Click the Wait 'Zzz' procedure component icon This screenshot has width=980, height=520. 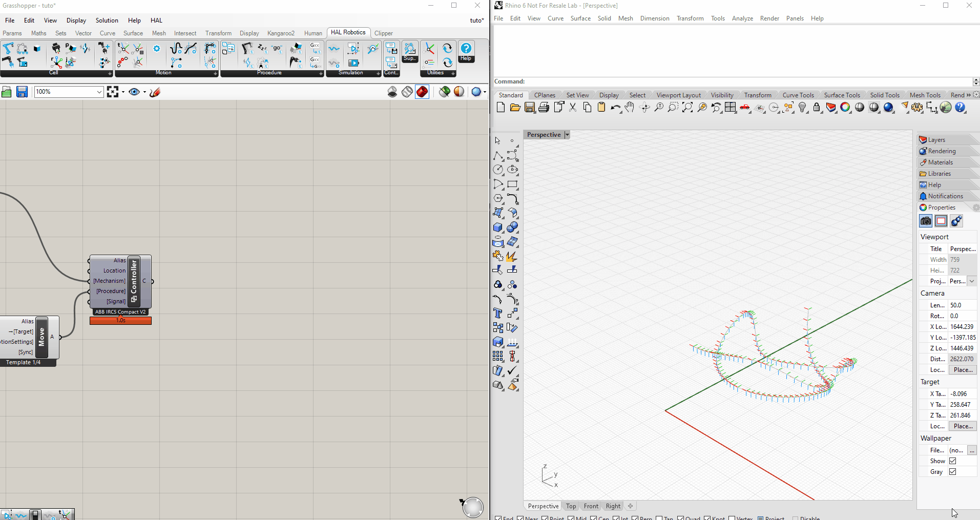click(x=262, y=48)
